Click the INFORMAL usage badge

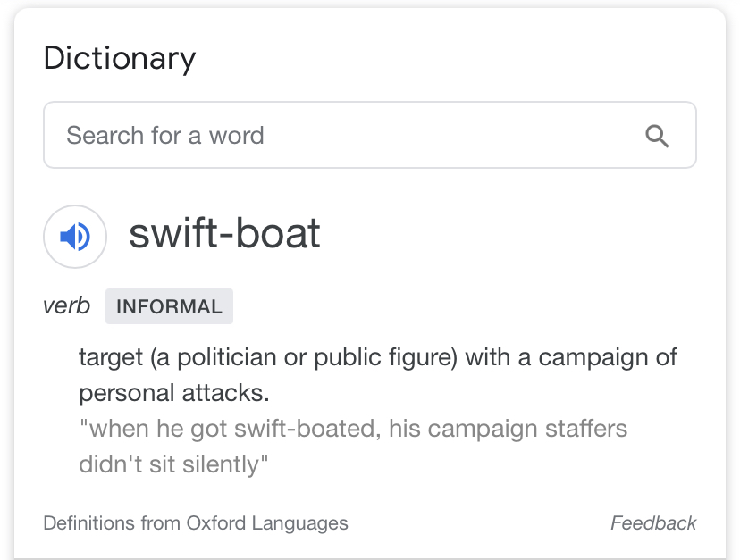169,306
